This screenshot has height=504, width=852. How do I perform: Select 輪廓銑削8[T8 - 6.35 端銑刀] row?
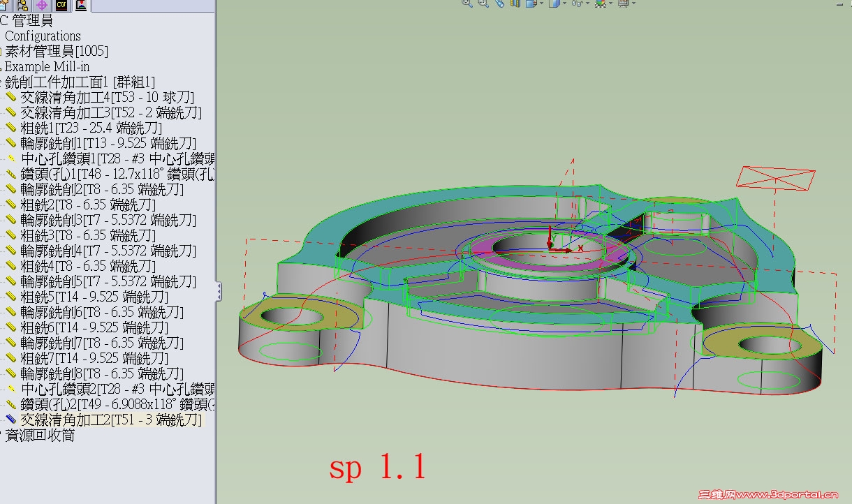click(102, 374)
